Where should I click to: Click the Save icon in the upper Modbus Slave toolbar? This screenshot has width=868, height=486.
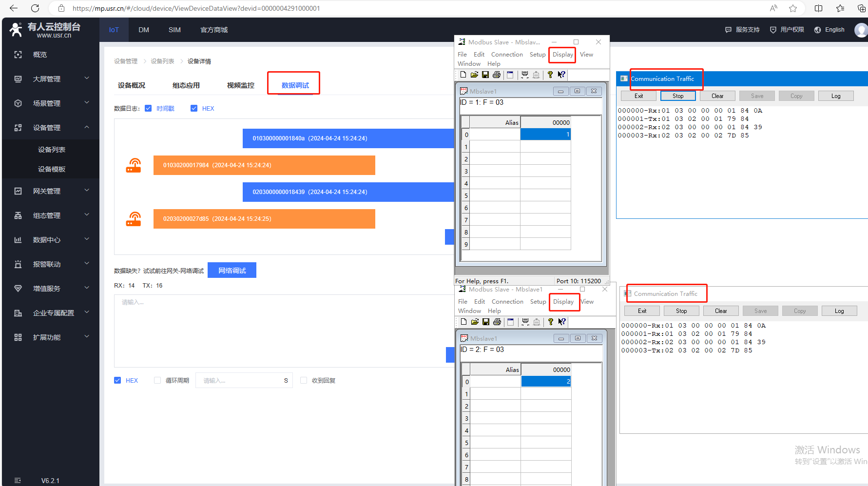click(x=485, y=75)
